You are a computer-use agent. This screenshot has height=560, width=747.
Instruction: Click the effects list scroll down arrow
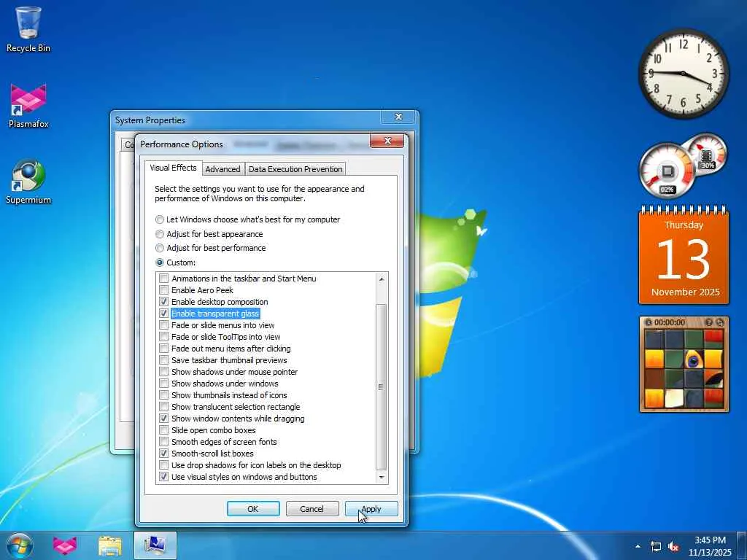(381, 477)
